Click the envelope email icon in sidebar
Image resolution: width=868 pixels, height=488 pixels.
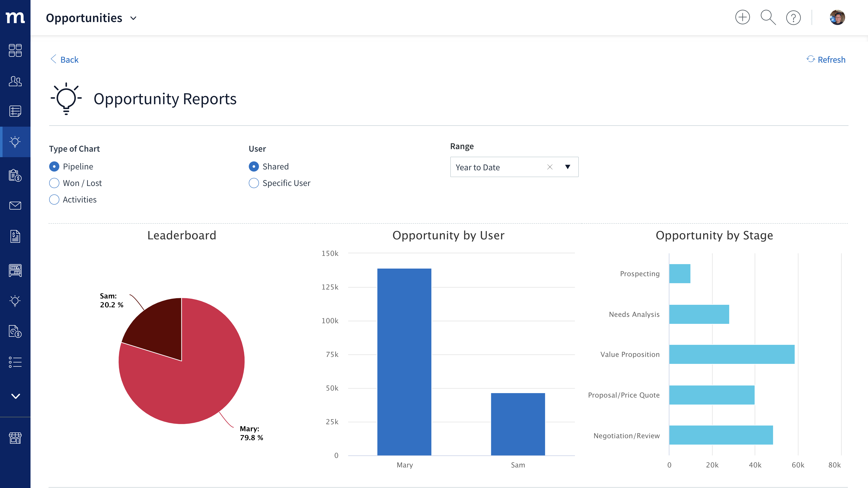(15, 205)
